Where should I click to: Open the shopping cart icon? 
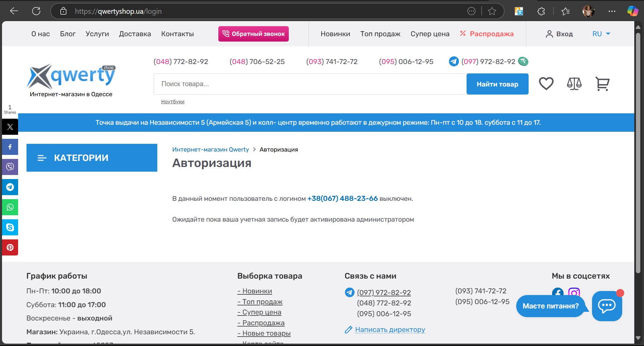[602, 84]
